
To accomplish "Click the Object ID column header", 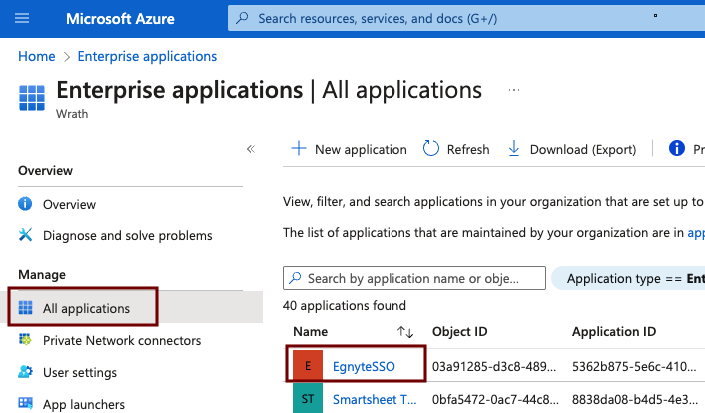I will pos(460,332).
